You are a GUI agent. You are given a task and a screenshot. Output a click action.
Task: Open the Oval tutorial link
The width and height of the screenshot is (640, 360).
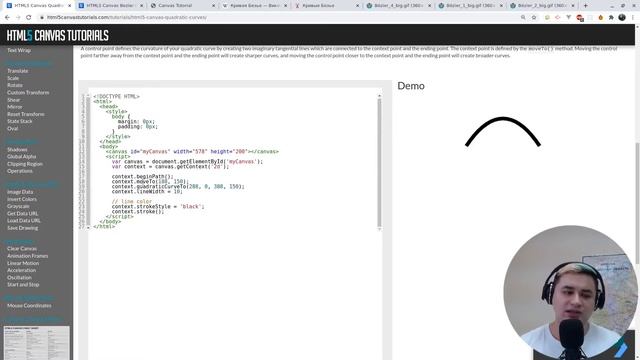13,129
